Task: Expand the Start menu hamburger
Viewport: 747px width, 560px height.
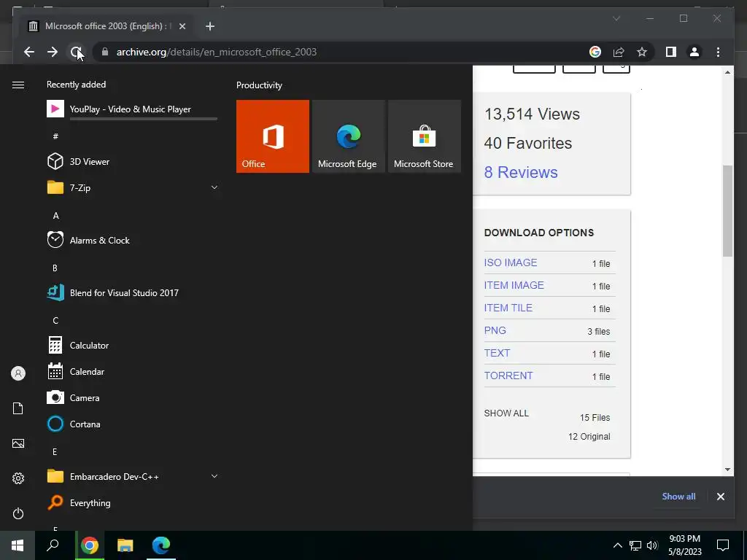Action: [18, 85]
